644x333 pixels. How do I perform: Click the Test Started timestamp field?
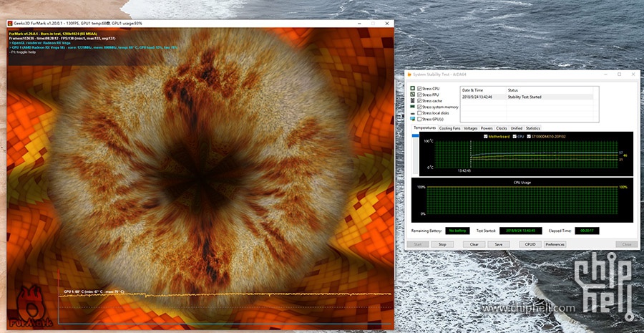(x=520, y=231)
